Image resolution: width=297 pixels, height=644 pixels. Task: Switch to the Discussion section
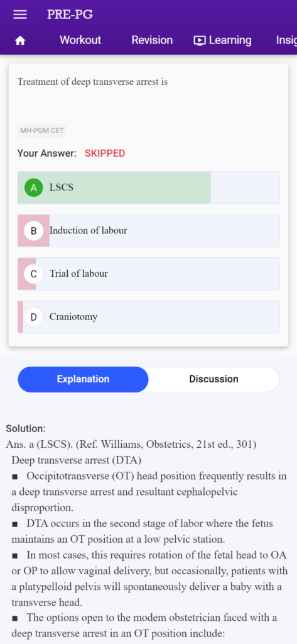click(x=213, y=379)
